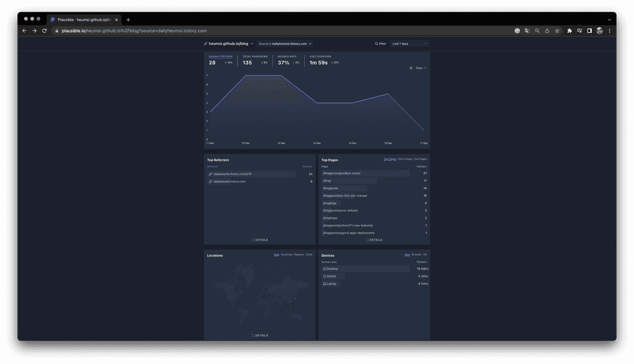Viewport: 634px width, 364px height.
Task: Open the Days interval dropdown
Action: 421,68
